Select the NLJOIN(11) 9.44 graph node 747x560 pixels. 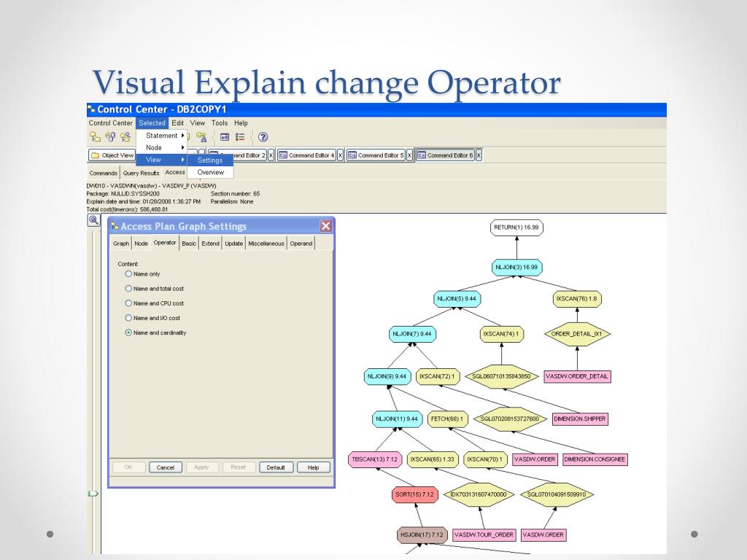click(x=396, y=419)
